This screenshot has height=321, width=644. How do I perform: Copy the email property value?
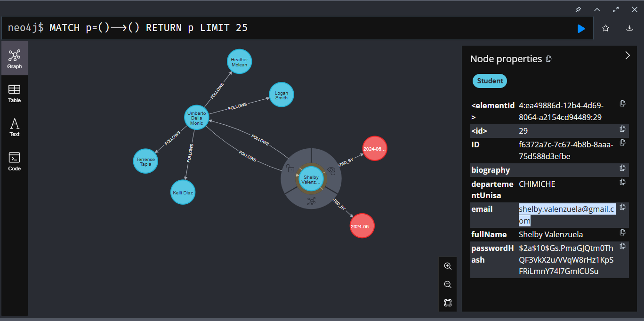(x=622, y=207)
